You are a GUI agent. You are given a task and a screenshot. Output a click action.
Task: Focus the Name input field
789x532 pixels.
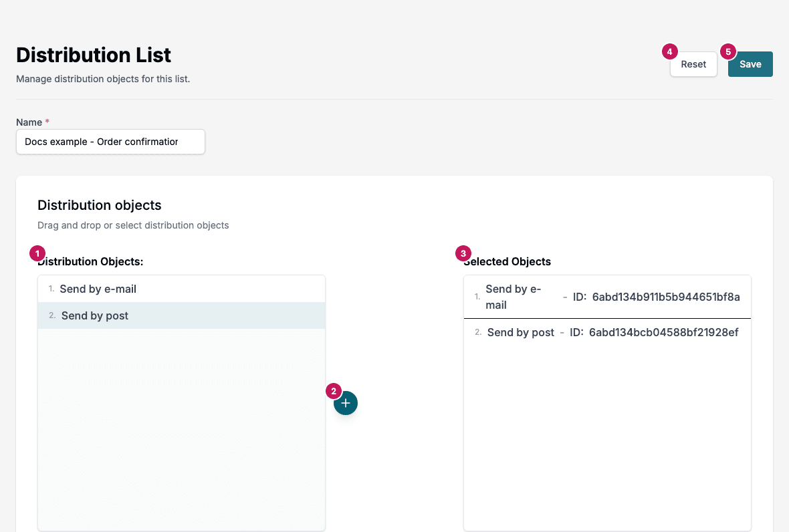111,142
